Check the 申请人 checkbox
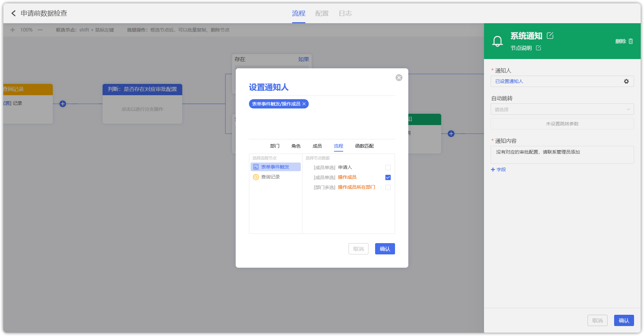 (x=388, y=168)
